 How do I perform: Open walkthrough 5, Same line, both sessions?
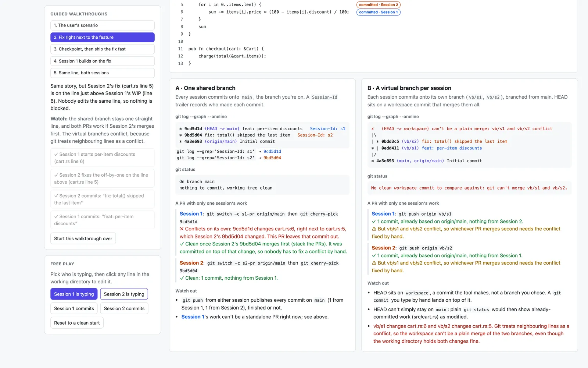coord(102,73)
